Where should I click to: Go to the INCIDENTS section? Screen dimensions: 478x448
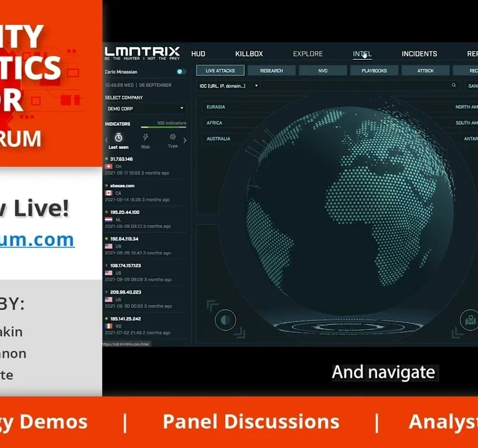[x=419, y=54]
